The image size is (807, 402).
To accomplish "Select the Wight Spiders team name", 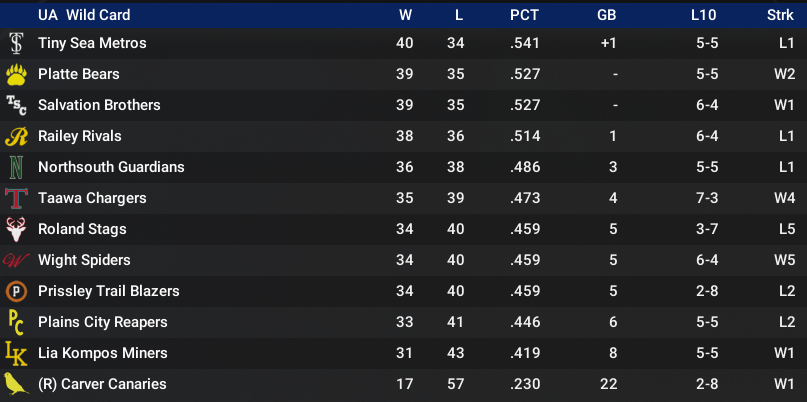I will [84, 260].
